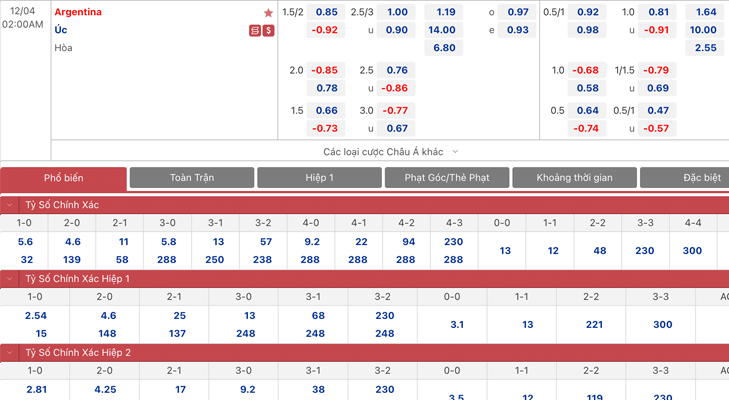Pick first-half handicap 0.5/1 odds 0.92
Viewport: 729px width, 400px height.
(587, 12)
